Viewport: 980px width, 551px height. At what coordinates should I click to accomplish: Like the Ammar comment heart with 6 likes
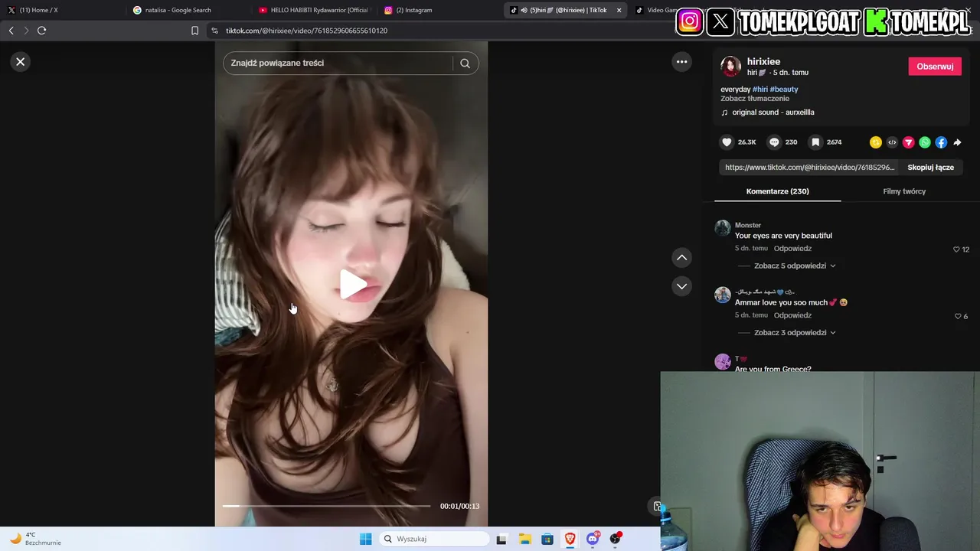[x=958, y=316]
